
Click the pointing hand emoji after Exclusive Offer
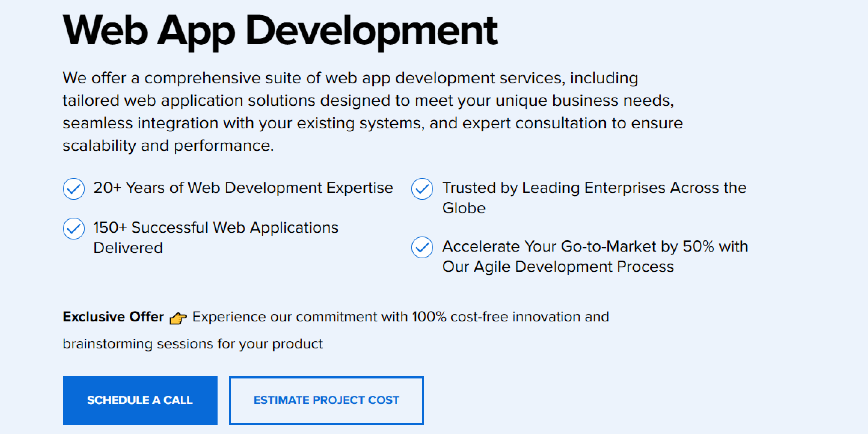coord(178,318)
